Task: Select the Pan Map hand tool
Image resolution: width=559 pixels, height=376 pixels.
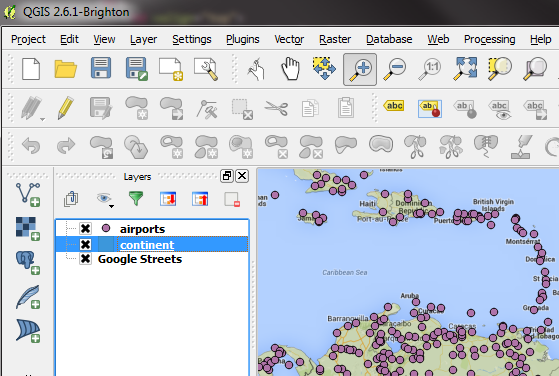Action: pos(290,69)
